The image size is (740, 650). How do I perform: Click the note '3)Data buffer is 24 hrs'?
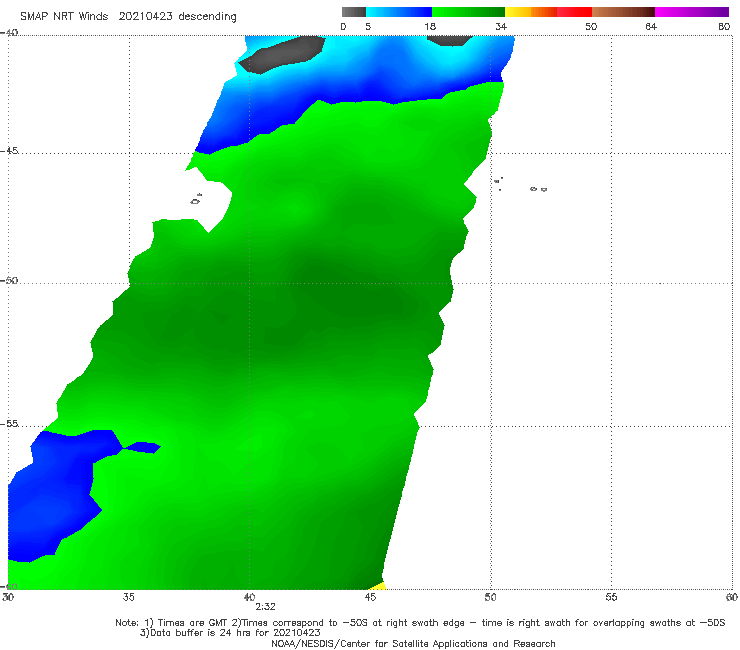coord(230,633)
